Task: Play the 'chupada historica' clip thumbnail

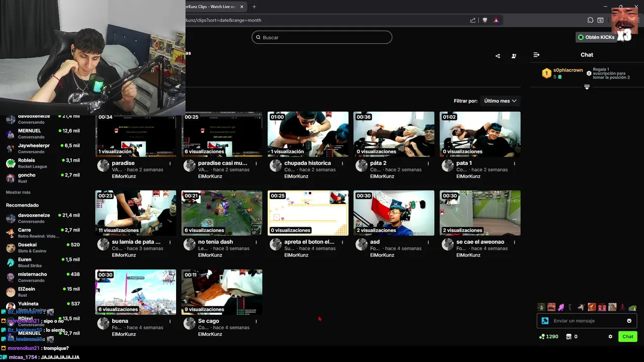Action: 308,134
